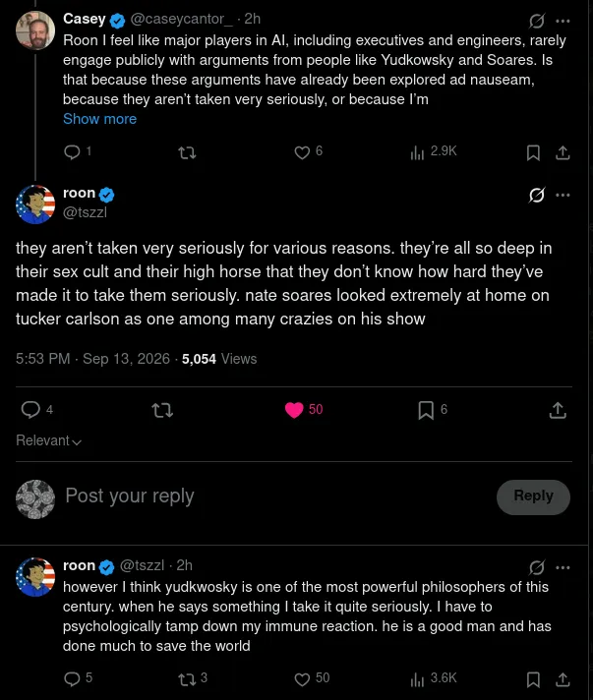Image resolution: width=593 pixels, height=700 pixels.
Task: Share roon's main tweet
Action: tap(558, 410)
